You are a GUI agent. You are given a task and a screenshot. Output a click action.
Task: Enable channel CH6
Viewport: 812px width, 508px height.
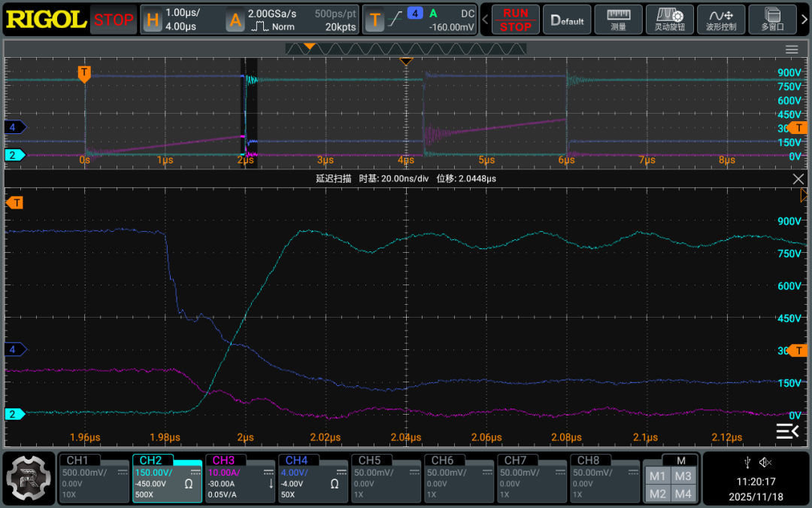459,478
